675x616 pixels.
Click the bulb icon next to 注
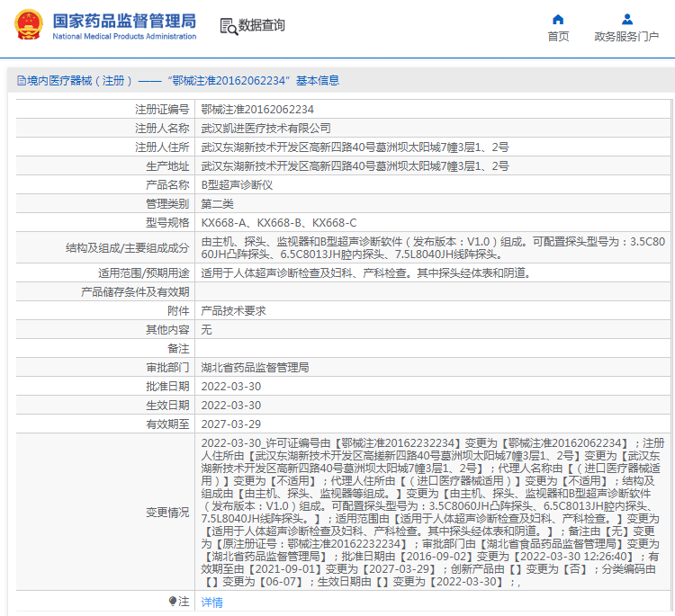click(172, 601)
